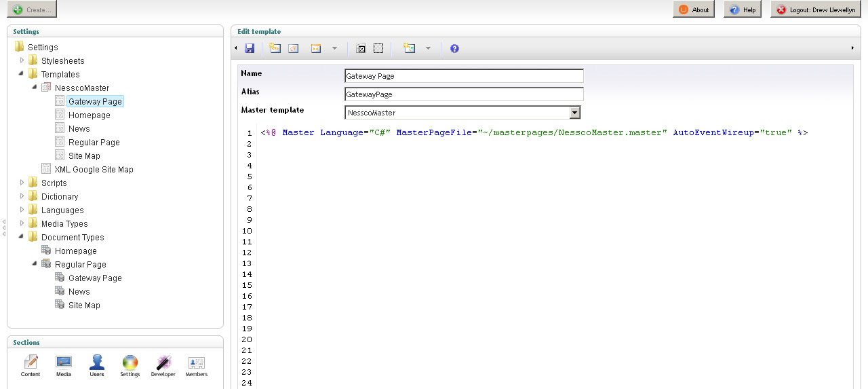The width and height of the screenshot is (868, 389).
Task: Expand the Stylesheets folder
Action: [x=22, y=60]
